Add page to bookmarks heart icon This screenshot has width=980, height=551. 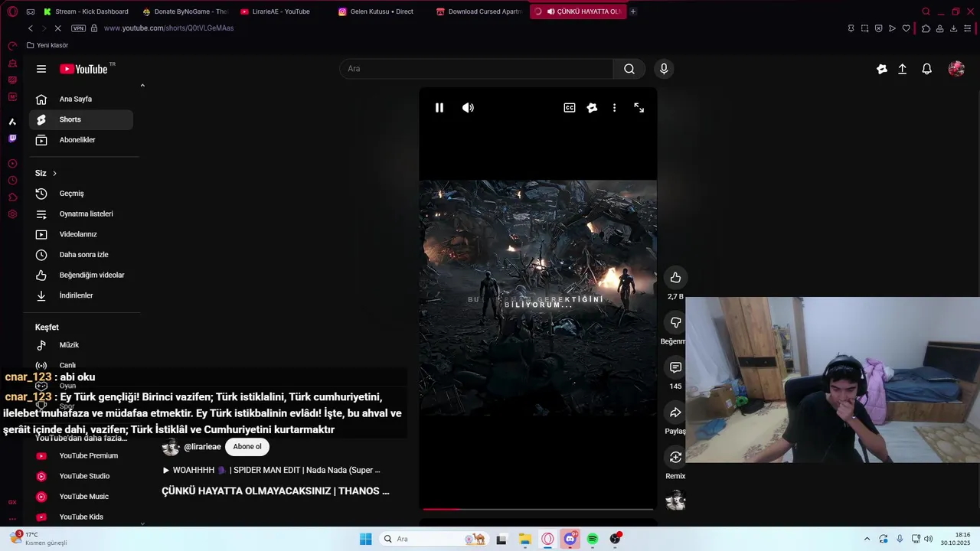[906, 28]
